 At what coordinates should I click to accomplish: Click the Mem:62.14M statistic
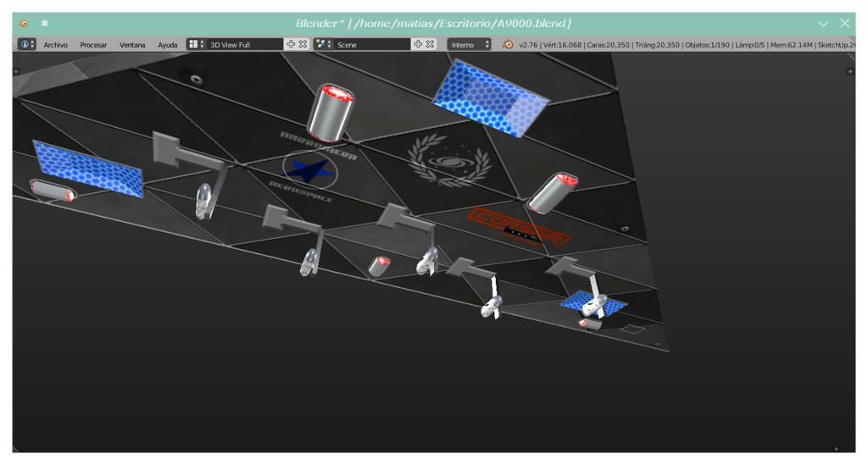pos(791,45)
